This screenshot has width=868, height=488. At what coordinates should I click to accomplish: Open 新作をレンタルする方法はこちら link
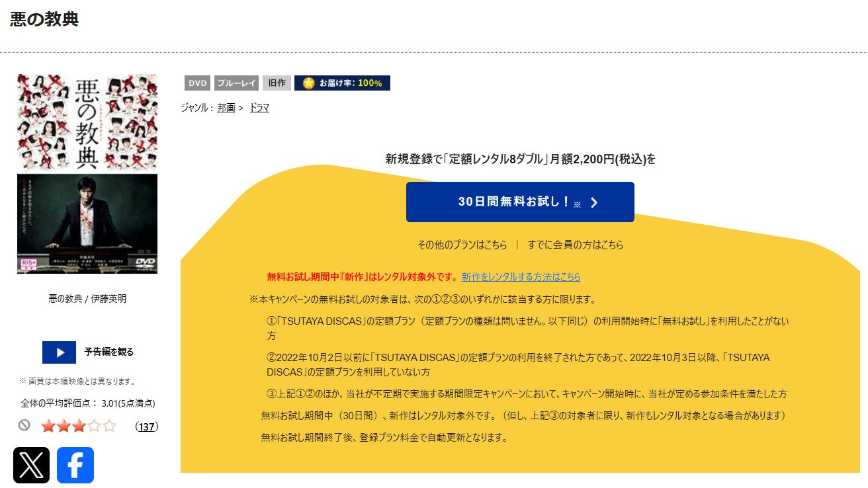click(x=521, y=277)
